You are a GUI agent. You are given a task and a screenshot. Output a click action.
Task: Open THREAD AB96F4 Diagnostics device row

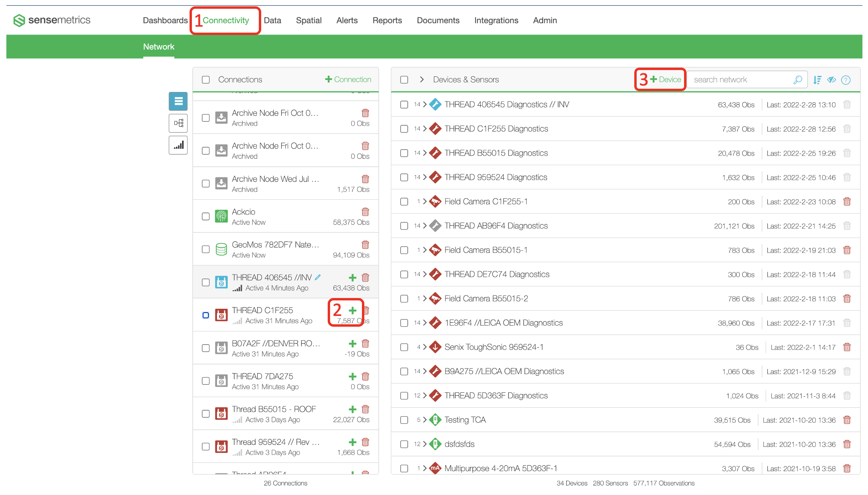[x=626, y=226]
